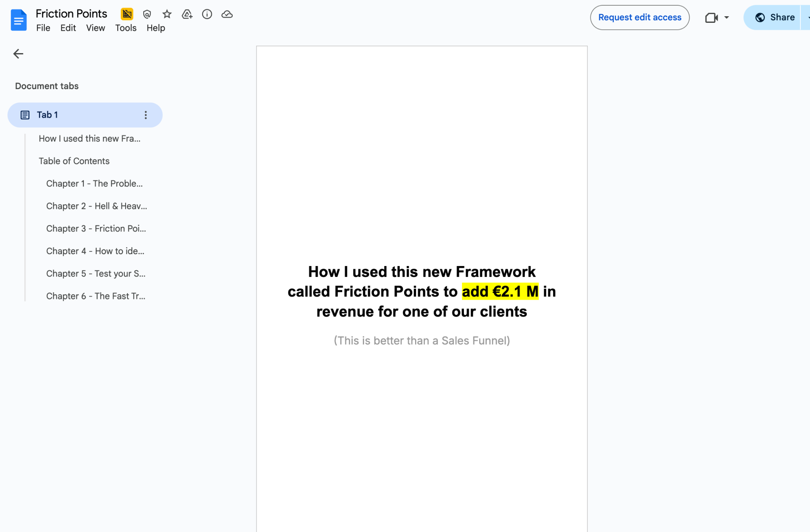Click the Share button

[775, 18]
